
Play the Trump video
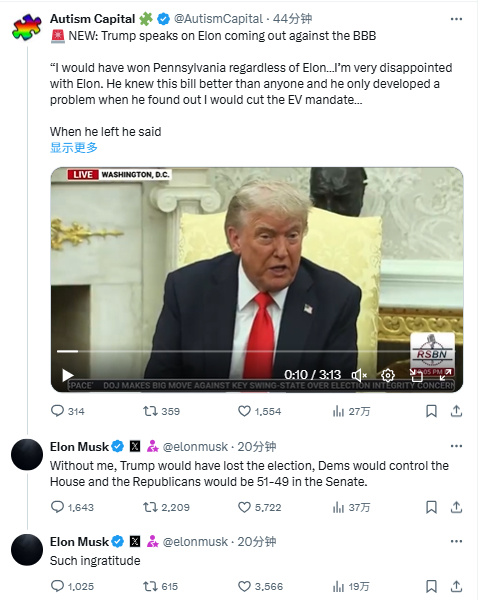[x=68, y=375]
